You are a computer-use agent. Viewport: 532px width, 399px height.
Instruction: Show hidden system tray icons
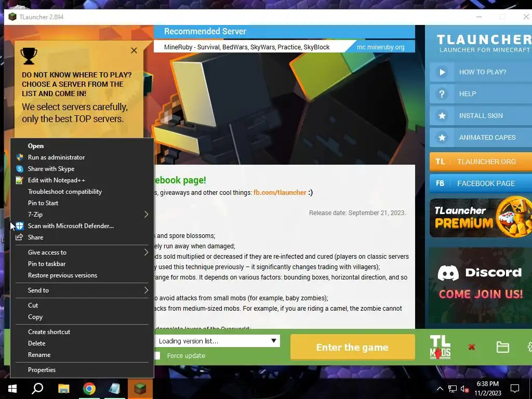click(x=440, y=389)
